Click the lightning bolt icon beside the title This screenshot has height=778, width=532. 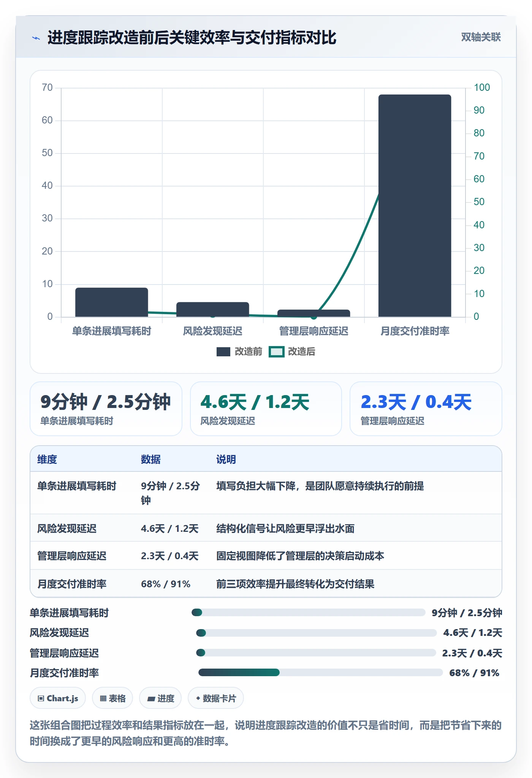(36, 38)
